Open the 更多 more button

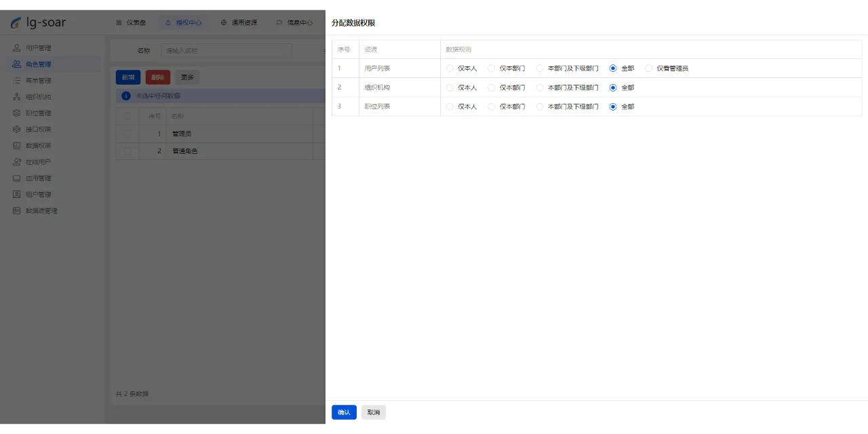coord(188,77)
